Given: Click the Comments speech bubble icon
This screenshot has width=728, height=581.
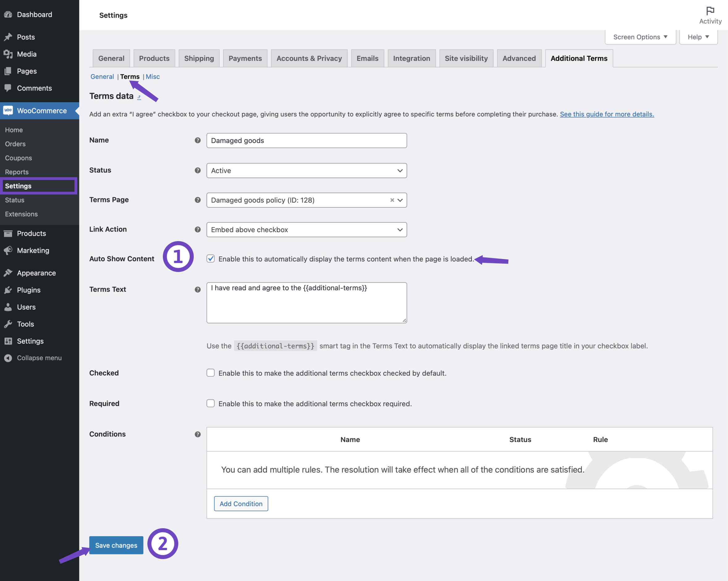Looking at the screenshot, I should [8, 88].
